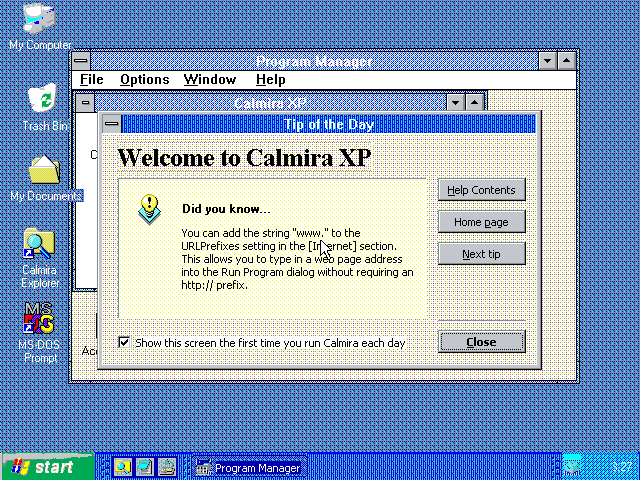Close the Tip of the Day dialog

[x=482, y=342]
